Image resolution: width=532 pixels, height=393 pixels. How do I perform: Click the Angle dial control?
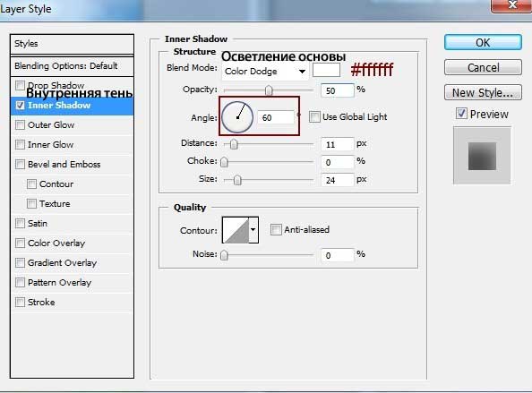tap(237, 117)
